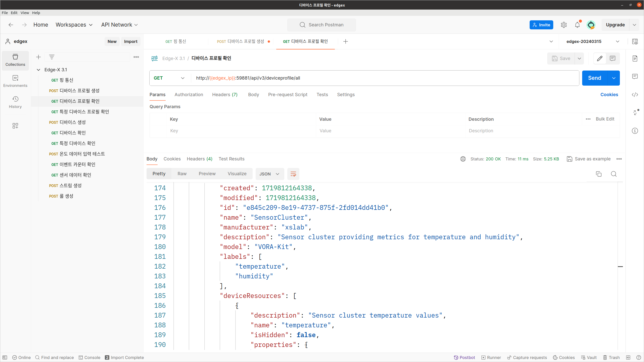
Task: Click the query param Key field
Action: 241,131
